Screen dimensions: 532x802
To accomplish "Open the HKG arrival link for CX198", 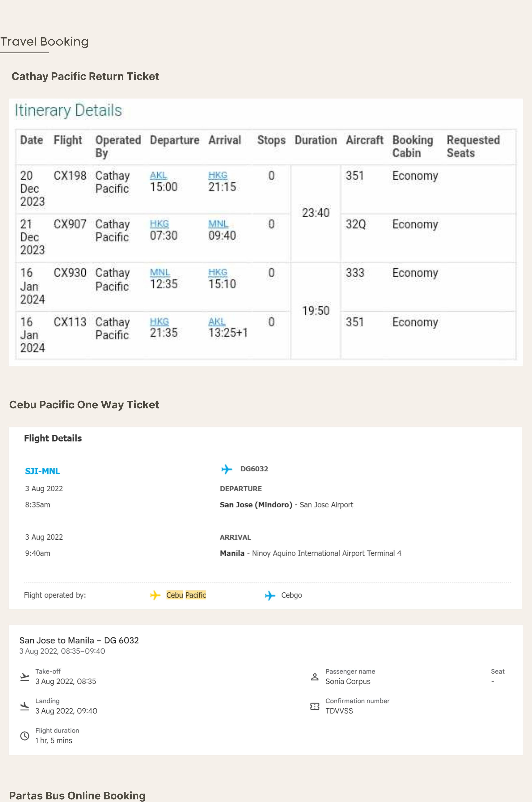I will point(217,176).
